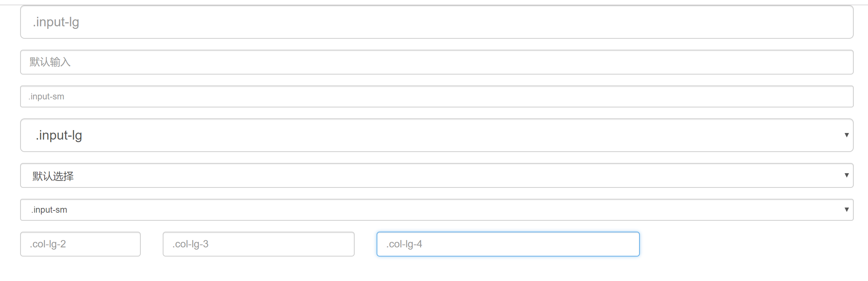Click inside the medium .col-lg-3 field

[x=258, y=244]
